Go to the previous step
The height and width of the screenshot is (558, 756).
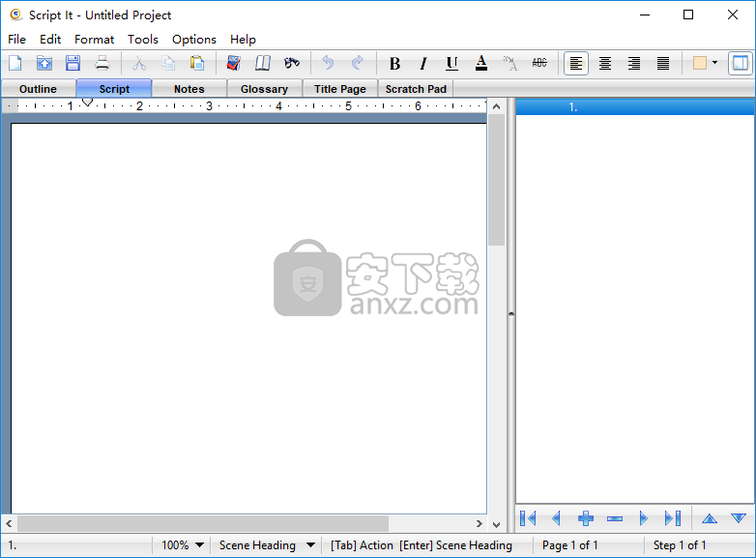pyautogui.click(x=556, y=518)
